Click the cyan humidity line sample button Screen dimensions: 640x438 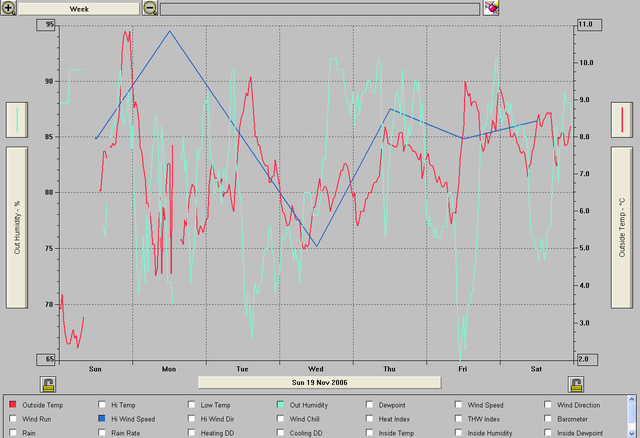point(17,120)
